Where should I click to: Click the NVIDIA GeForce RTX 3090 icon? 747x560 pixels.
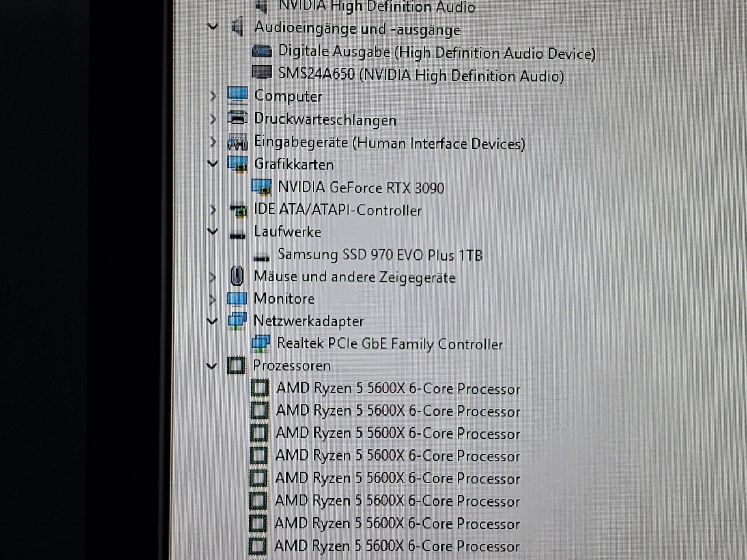pyautogui.click(x=261, y=187)
